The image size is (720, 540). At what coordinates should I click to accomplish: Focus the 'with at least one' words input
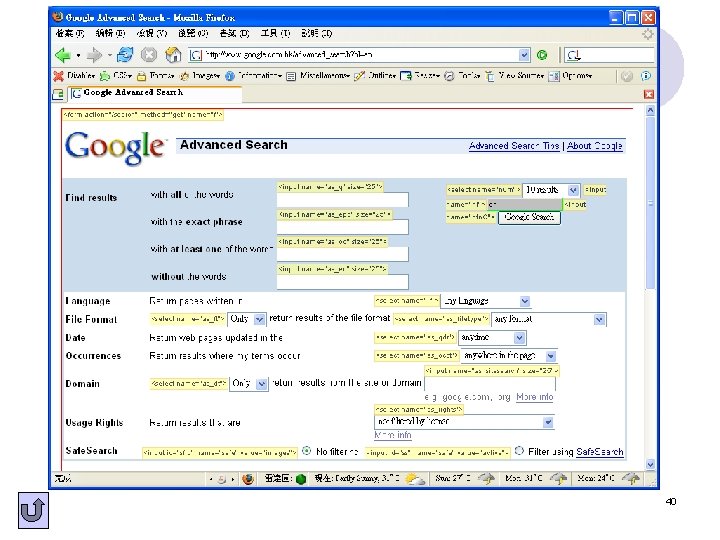point(343,254)
